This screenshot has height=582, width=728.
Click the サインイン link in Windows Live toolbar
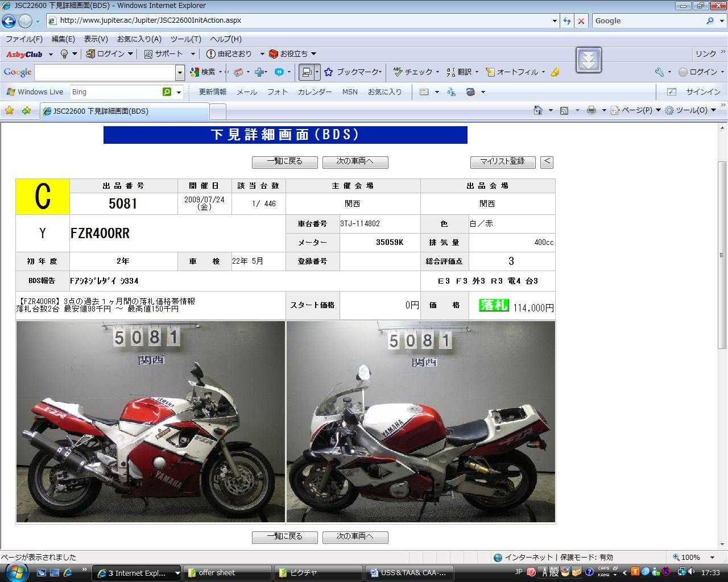[703, 92]
